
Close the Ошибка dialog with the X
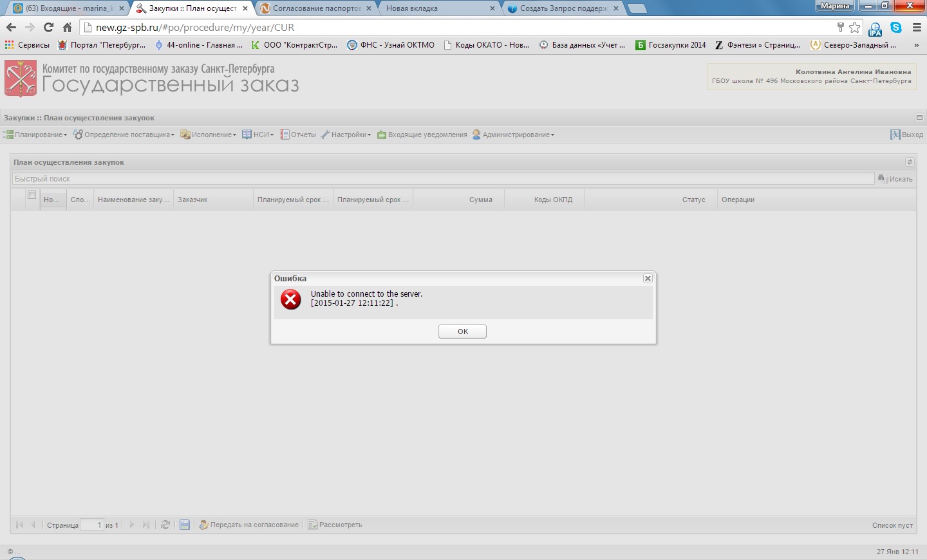648,279
